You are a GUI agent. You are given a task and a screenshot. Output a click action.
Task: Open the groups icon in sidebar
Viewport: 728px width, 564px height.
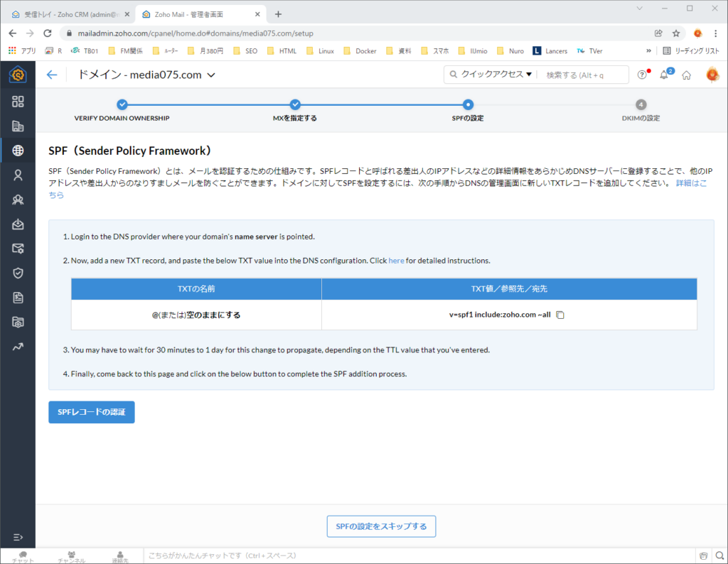click(18, 200)
